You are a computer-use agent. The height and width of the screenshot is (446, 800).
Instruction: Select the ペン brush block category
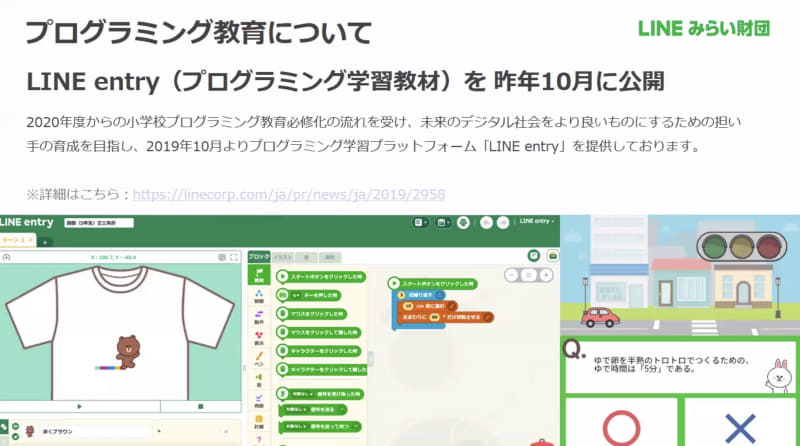pos(259,359)
